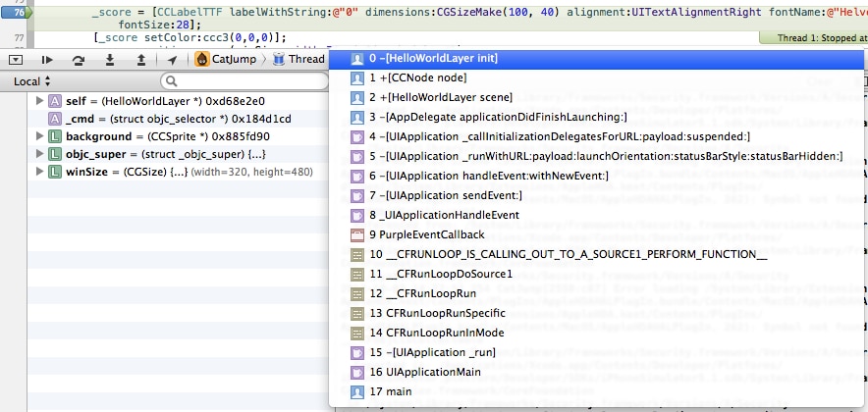Expand the background variable row
Image resolution: width=868 pixels, height=412 pixels.
39,136
